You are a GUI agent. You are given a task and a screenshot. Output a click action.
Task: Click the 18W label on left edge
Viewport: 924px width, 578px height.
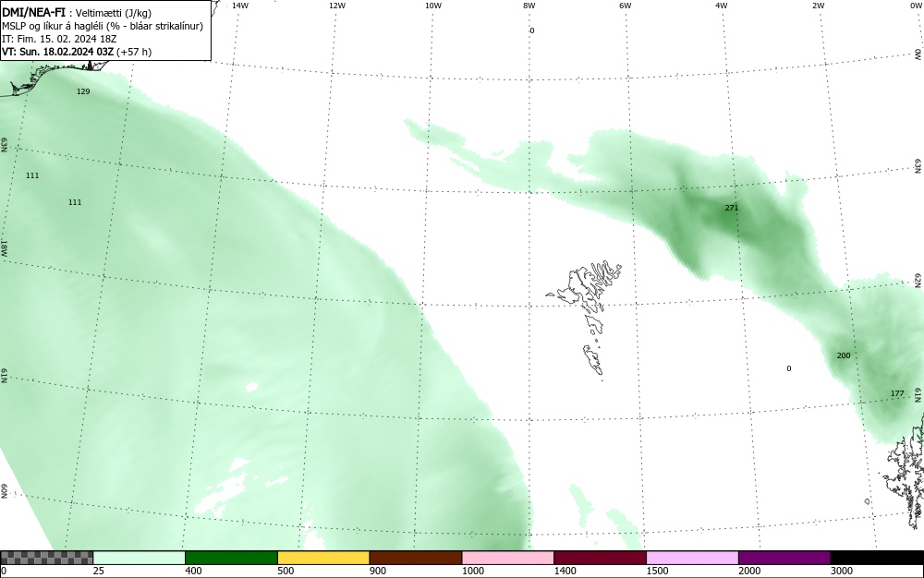pos(4,247)
